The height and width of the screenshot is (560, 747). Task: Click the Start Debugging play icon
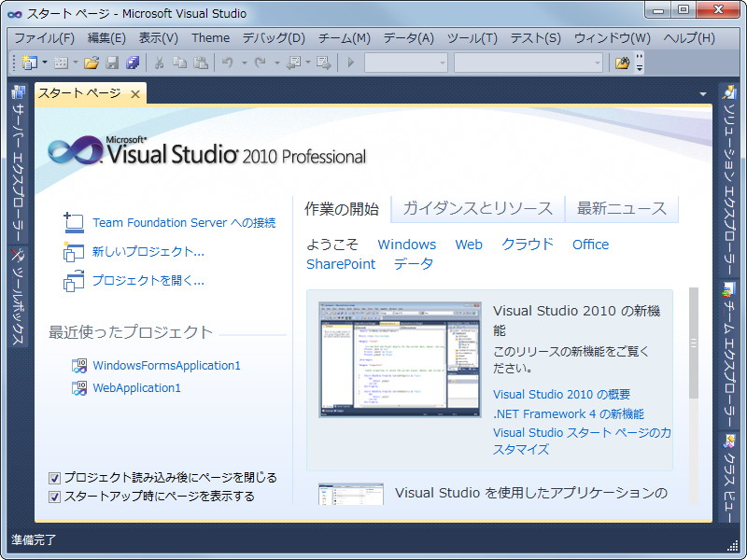click(351, 63)
